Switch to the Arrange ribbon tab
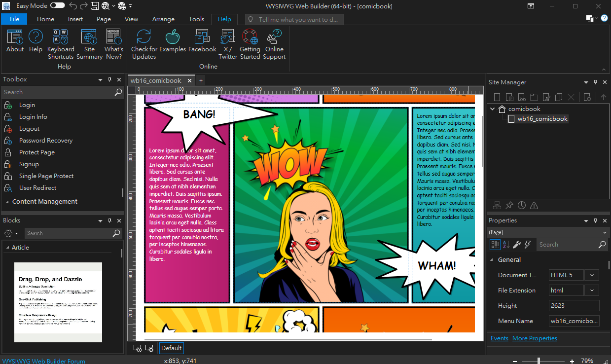The image size is (611, 364). [163, 19]
